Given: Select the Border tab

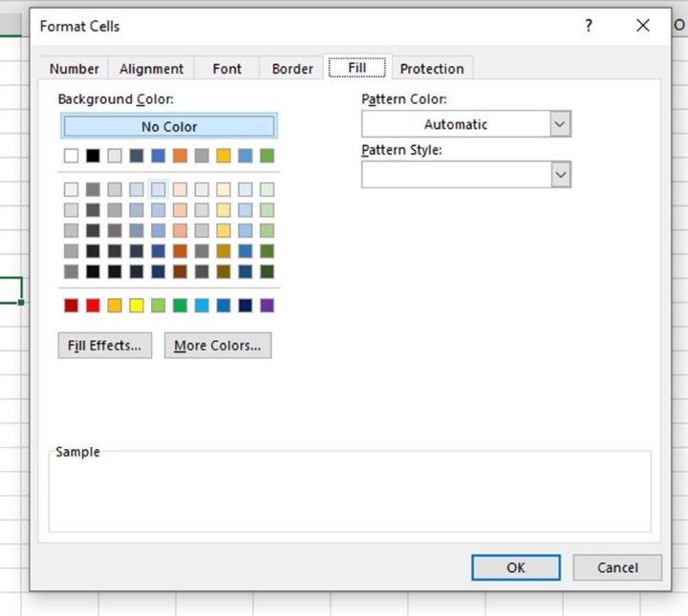Looking at the screenshot, I should [x=291, y=69].
